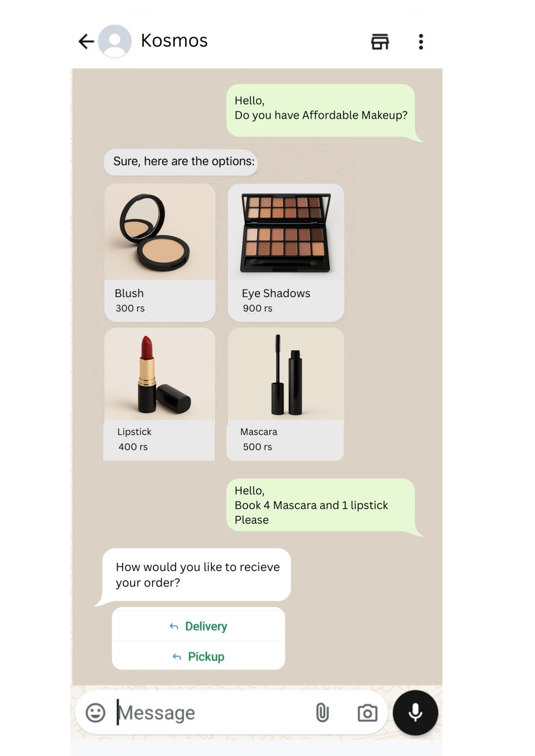Go back using the arrow icon
This screenshot has height=756, width=535.
[x=86, y=41]
